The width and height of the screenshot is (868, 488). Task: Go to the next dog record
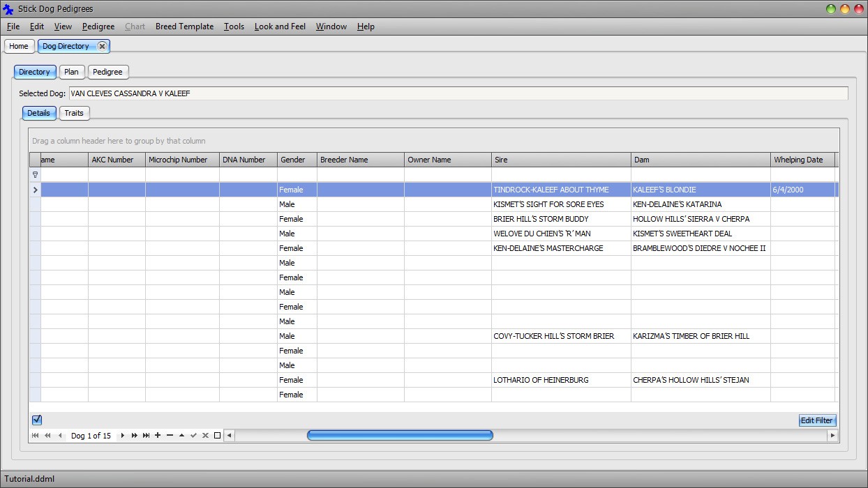click(x=123, y=436)
